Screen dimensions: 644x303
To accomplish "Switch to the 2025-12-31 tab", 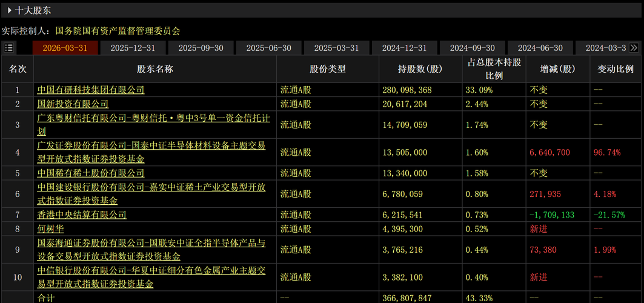I will (x=133, y=48).
